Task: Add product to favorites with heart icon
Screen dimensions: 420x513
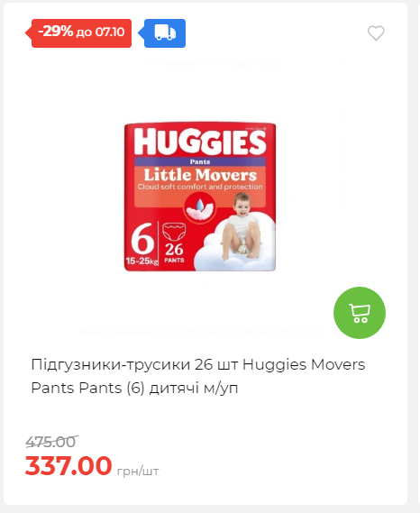Action: click(x=376, y=33)
